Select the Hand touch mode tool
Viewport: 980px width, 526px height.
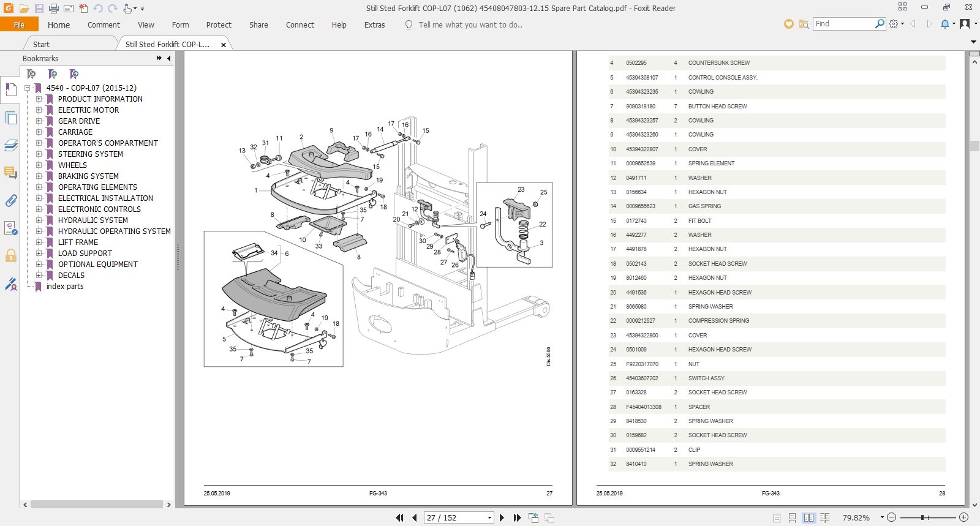(x=127, y=9)
